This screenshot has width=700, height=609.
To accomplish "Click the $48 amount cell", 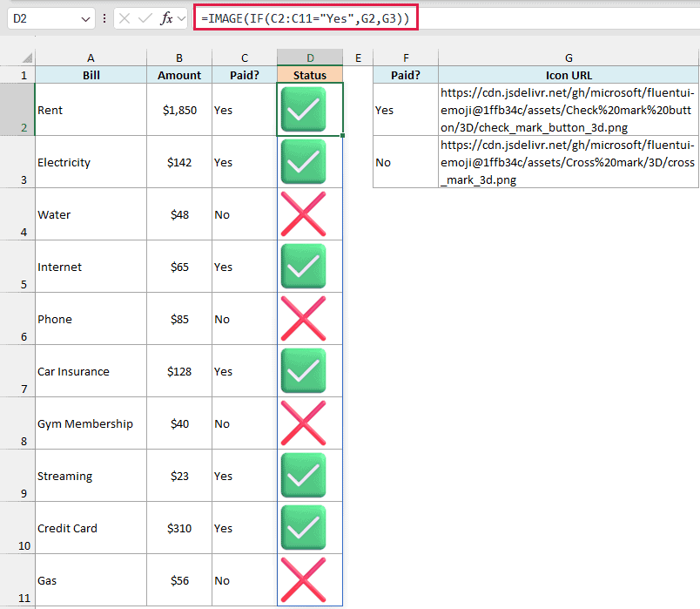I will [x=179, y=214].
